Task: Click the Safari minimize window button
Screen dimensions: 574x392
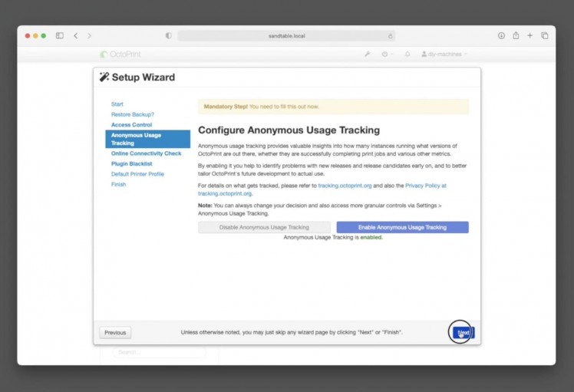Action: tap(35, 35)
